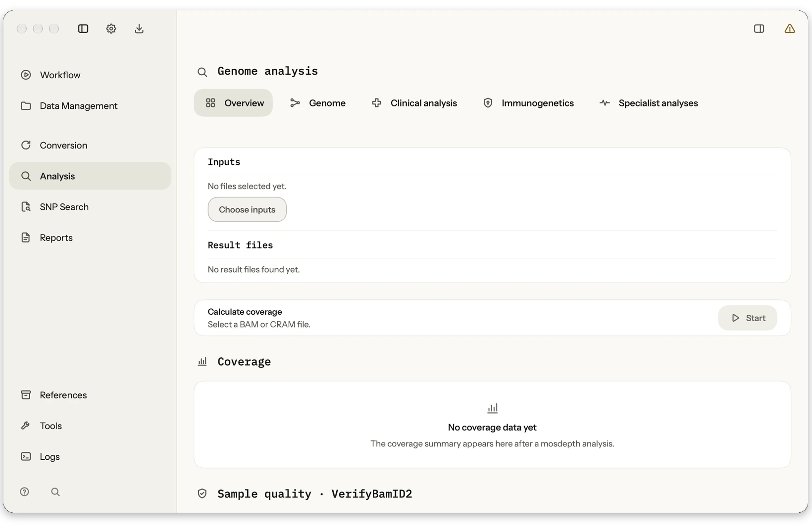Open Reports from the sidebar

pyautogui.click(x=90, y=238)
